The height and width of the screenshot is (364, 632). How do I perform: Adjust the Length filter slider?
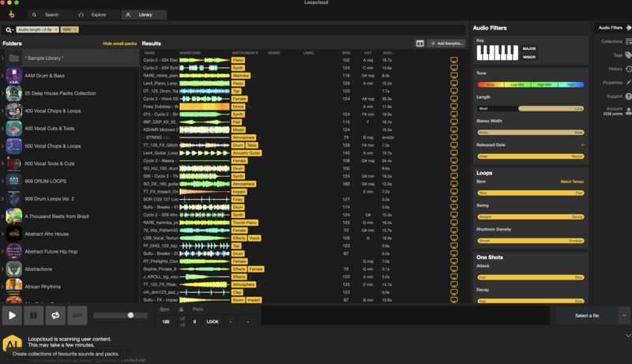coord(531,109)
